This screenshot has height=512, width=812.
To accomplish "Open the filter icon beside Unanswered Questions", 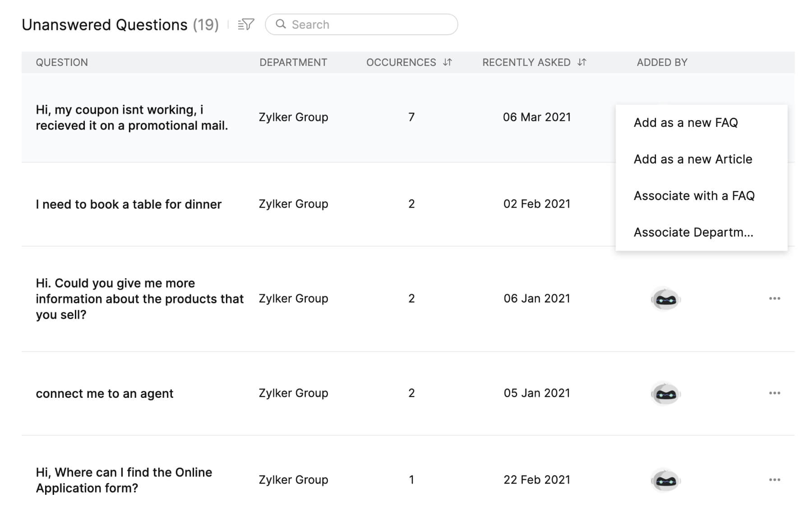I will (246, 24).
